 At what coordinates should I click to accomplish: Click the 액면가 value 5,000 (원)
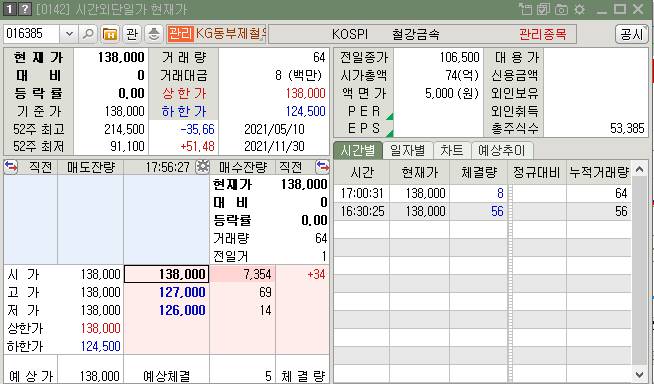click(452, 93)
